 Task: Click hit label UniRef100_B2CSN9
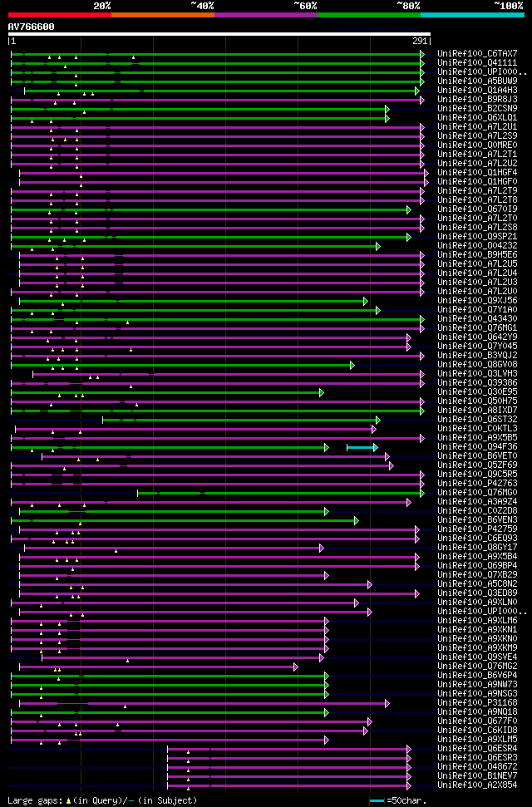point(477,109)
